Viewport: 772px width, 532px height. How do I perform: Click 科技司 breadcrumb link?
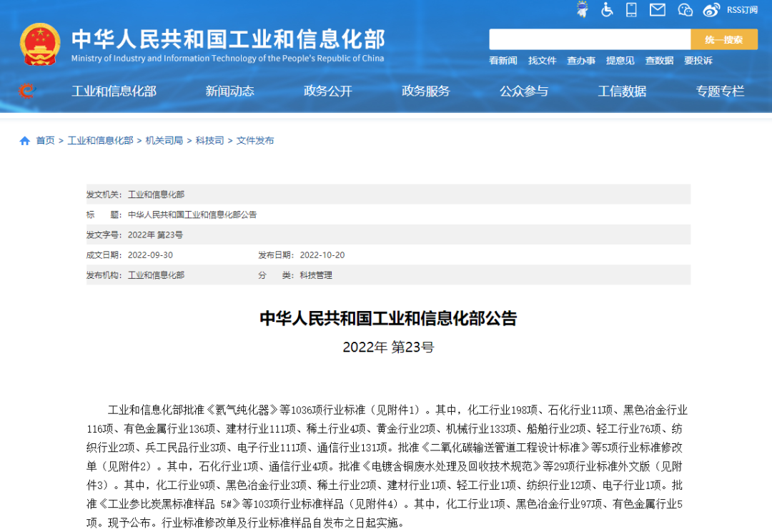[x=209, y=141]
